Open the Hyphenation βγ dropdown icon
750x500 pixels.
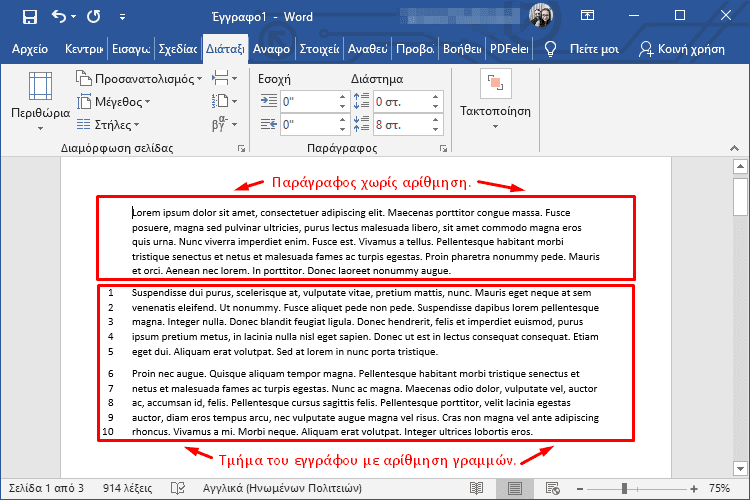[224, 124]
